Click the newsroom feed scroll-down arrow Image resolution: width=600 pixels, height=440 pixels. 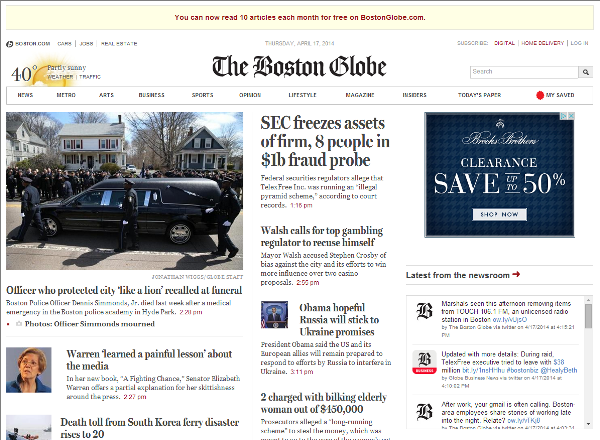pyautogui.click(x=588, y=424)
